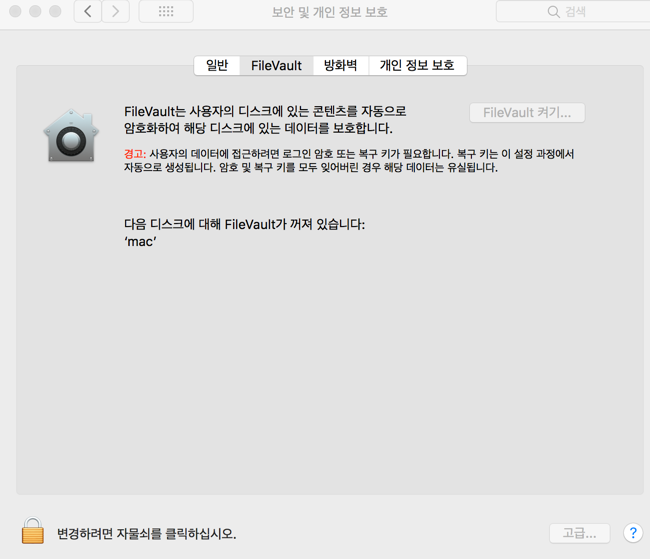Click the zoom window button
650x559 pixels.
coord(55,11)
